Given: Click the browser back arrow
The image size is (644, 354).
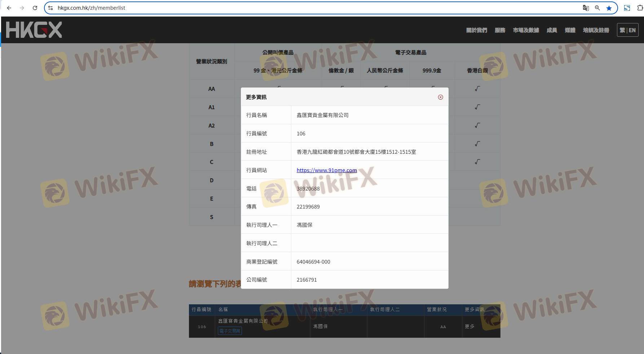Looking at the screenshot, I should 9,8.
